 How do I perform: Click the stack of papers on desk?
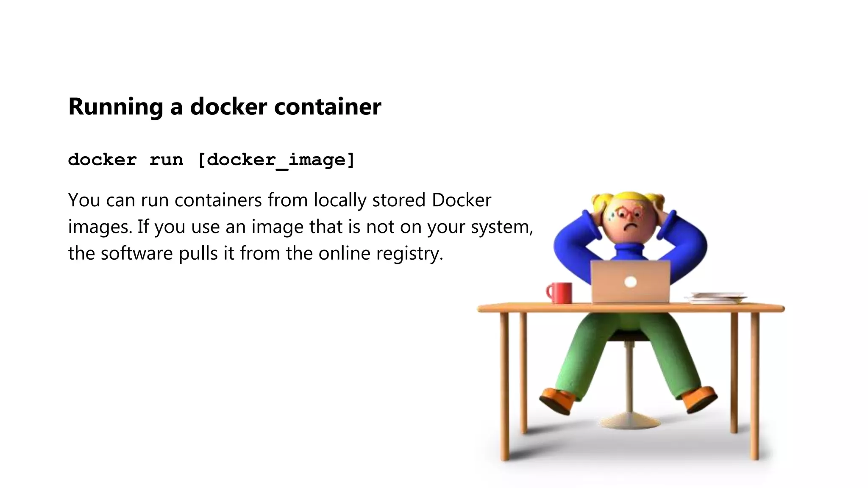715,298
